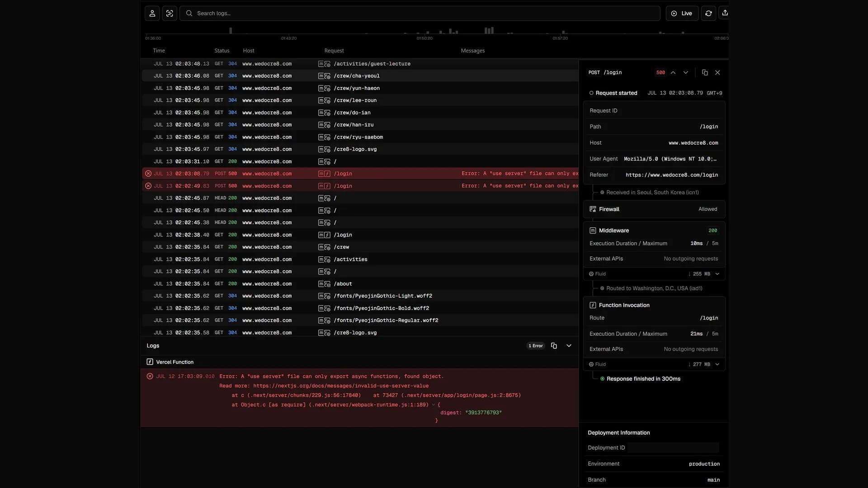Collapse the Logs section chevron
This screenshot has width=868, height=488.
[569, 346]
